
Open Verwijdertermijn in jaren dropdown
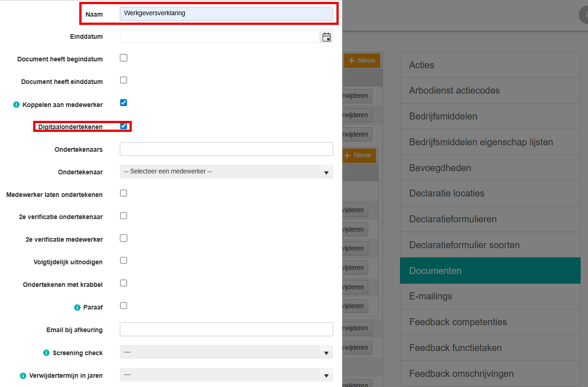click(x=226, y=375)
